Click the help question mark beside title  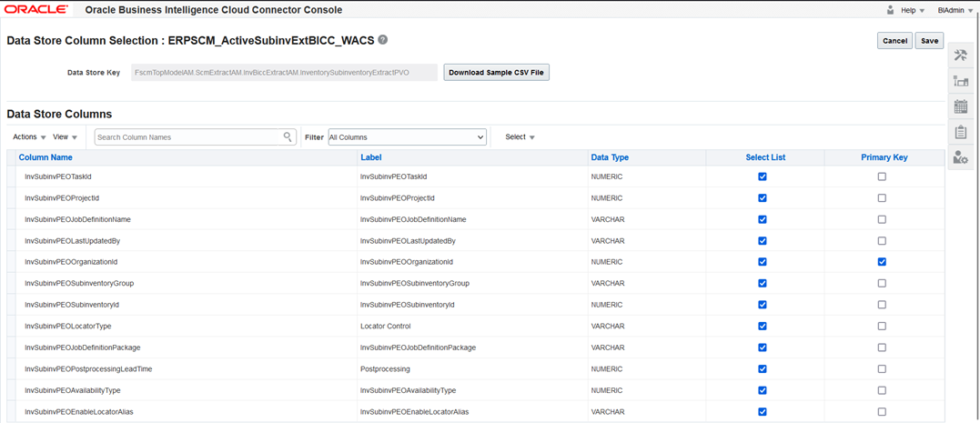pos(383,39)
